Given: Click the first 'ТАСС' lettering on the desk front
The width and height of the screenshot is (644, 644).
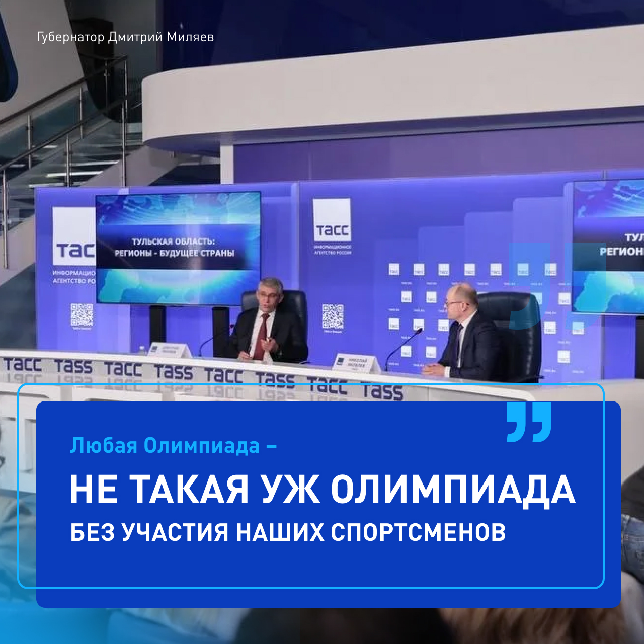Looking at the screenshot, I should (x=23, y=365).
